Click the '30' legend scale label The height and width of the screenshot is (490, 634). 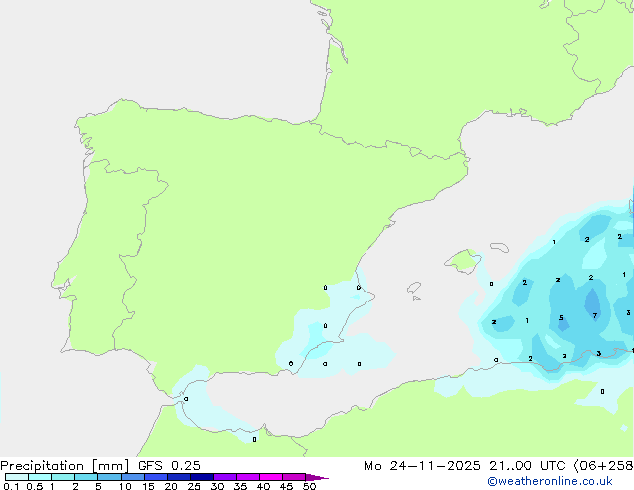point(217,486)
